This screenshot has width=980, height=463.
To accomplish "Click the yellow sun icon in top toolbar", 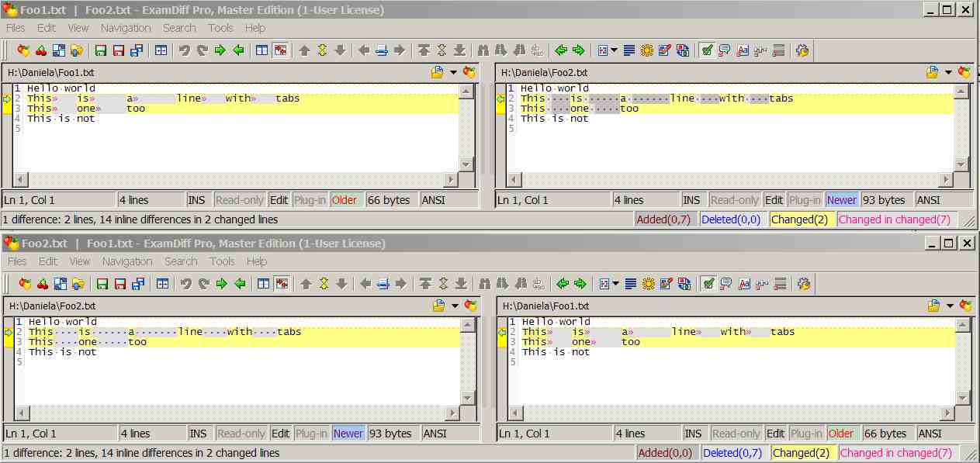I will [x=647, y=50].
